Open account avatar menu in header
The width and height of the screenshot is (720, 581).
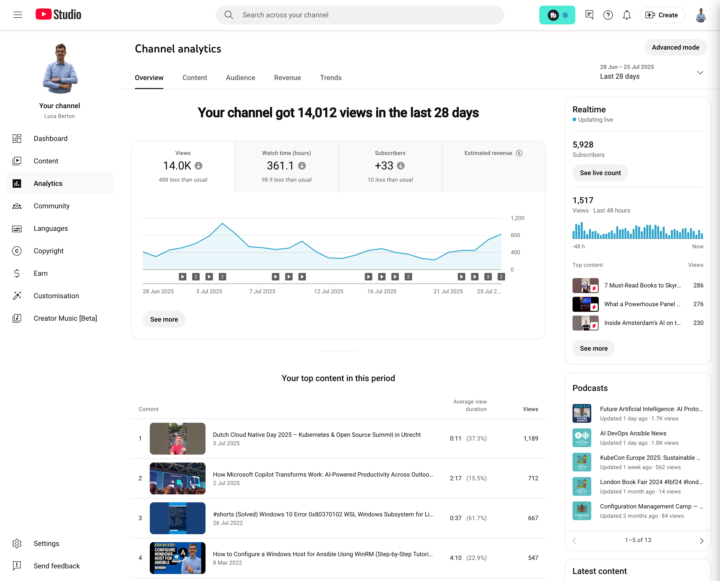701,15
